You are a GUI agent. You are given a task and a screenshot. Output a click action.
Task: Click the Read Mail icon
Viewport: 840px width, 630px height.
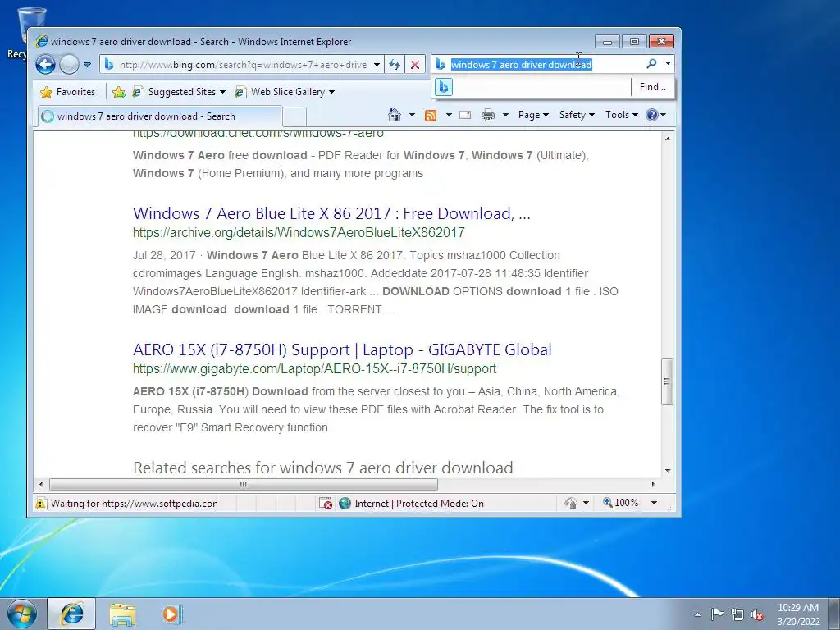click(465, 115)
